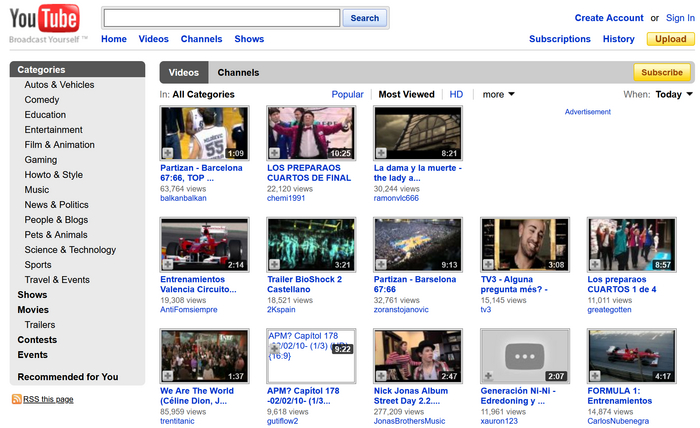Select the Most Viewed sort option
The width and height of the screenshot is (700, 428).
coord(406,95)
